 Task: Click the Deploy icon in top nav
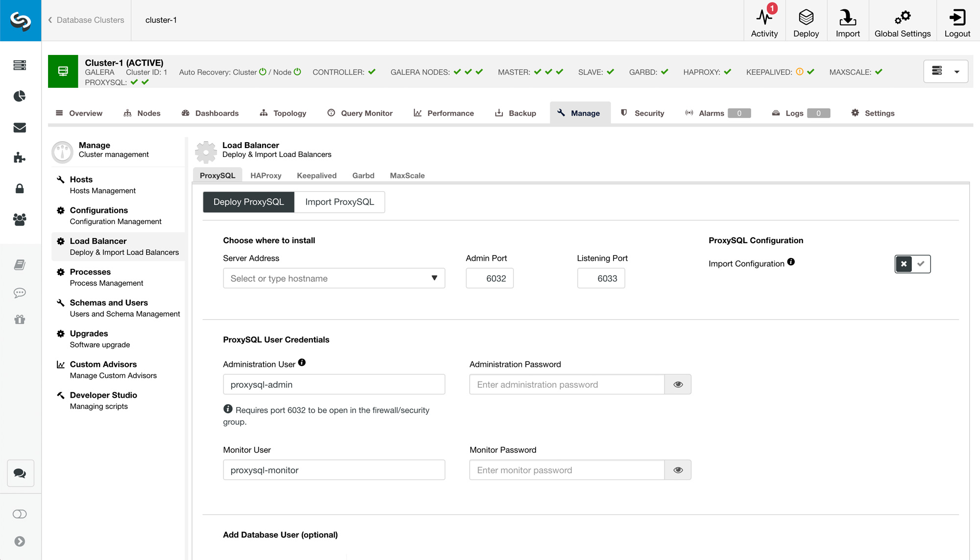806,20
